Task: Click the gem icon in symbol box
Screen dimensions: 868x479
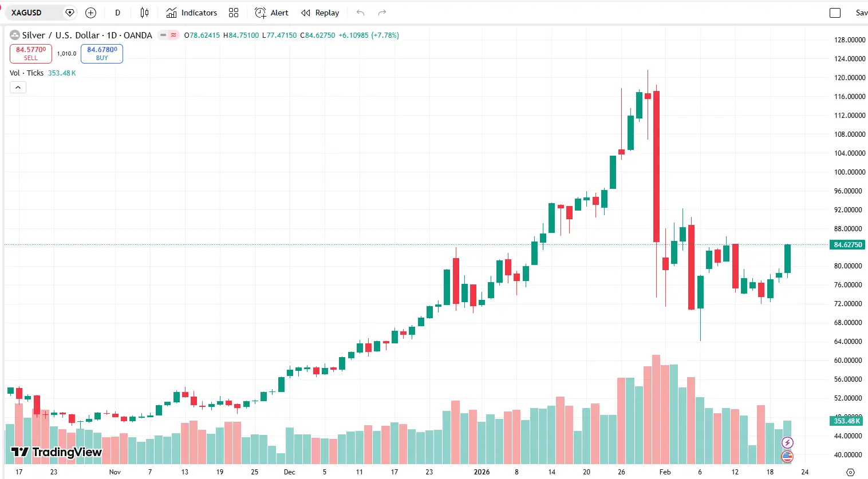Action: tap(70, 13)
